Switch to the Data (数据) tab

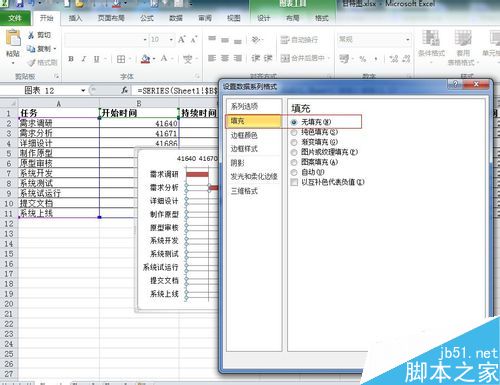click(176, 18)
